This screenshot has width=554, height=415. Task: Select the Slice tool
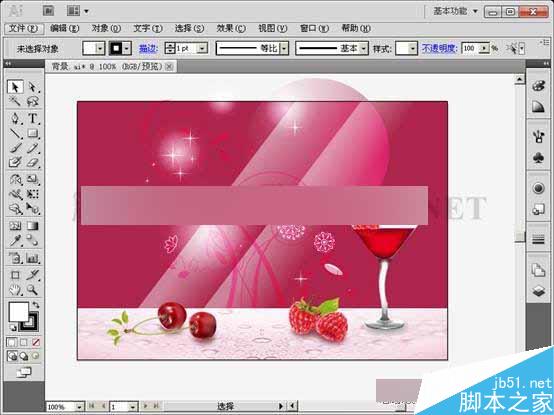pos(33,275)
